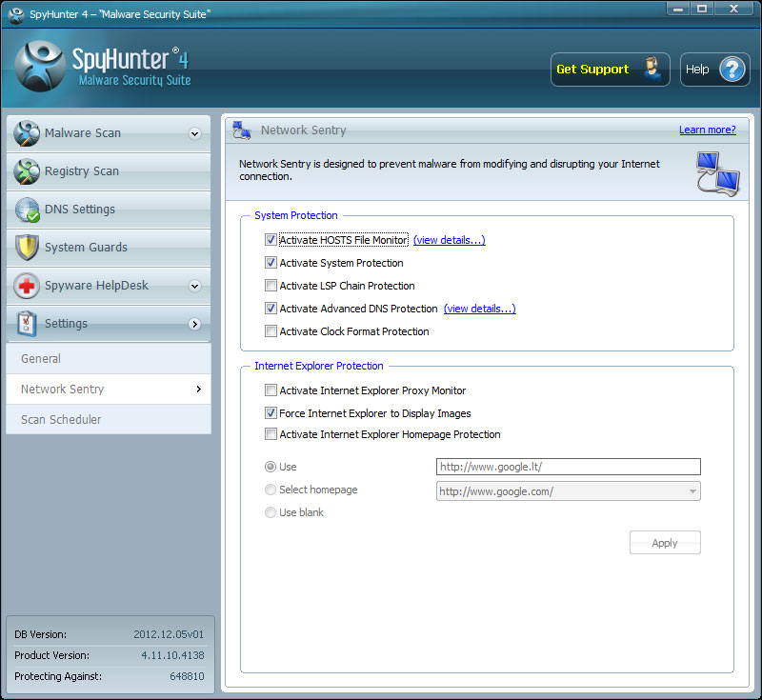Click the support agent icon
762x700 pixels.
tap(652, 70)
